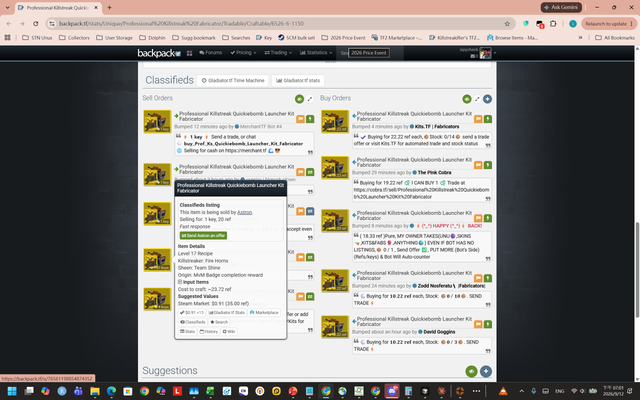
Task: Show hidden system tray icons
Action: coord(522,391)
